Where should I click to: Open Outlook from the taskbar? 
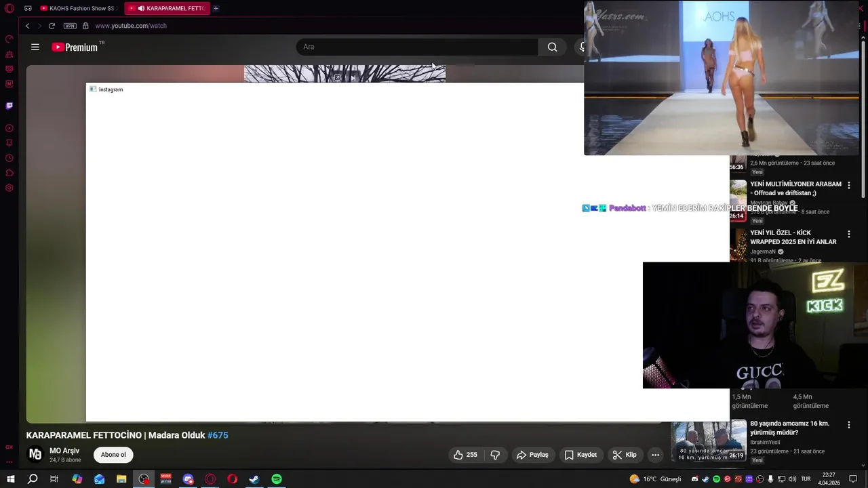(99, 479)
